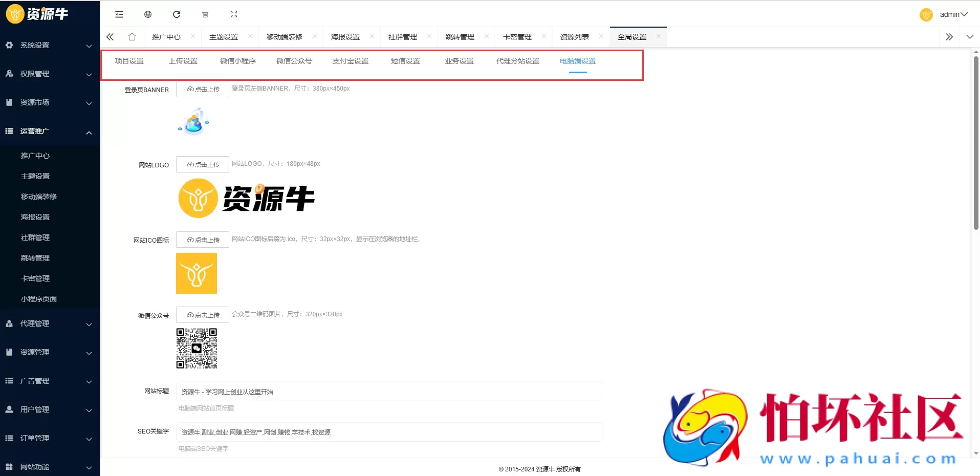
Task: Click the globe icon in the toolbar
Action: [x=148, y=14]
